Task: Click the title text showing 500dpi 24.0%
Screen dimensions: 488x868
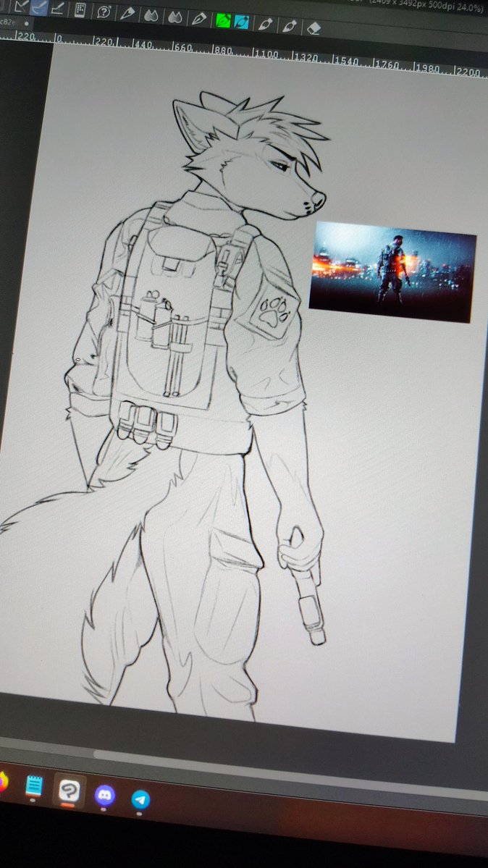Action: point(452,8)
